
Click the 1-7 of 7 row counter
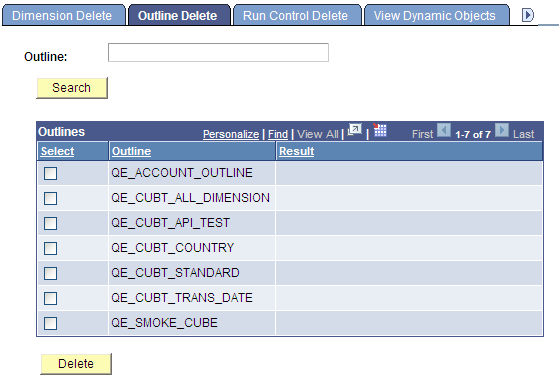pyautogui.click(x=473, y=134)
